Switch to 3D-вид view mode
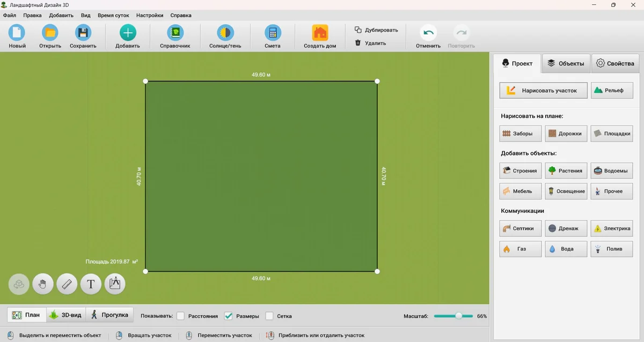 click(x=66, y=315)
